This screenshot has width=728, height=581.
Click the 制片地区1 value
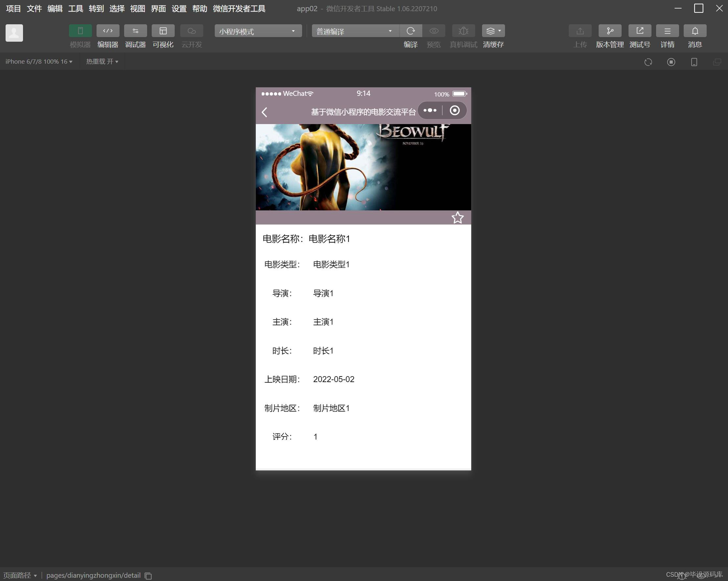[x=331, y=408]
